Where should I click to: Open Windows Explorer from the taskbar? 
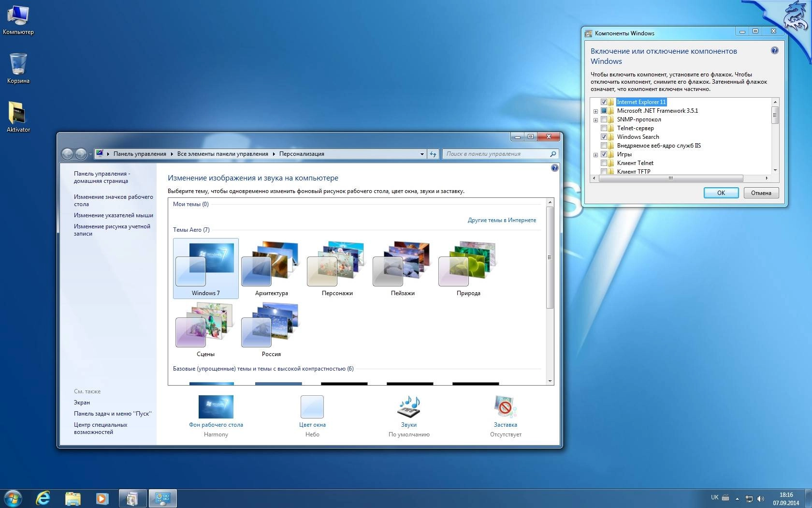[73, 498]
